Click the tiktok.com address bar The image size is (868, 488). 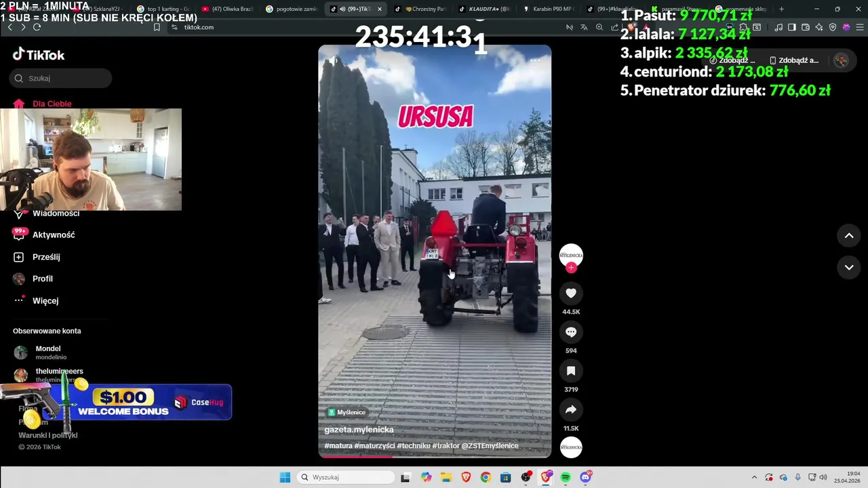click(x=199, y=27)
